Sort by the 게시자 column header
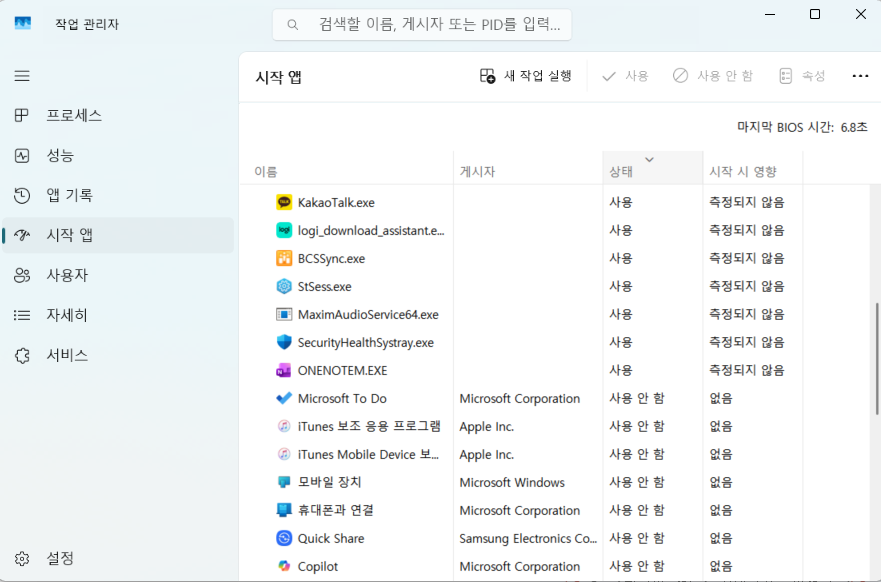 (528, 168)
